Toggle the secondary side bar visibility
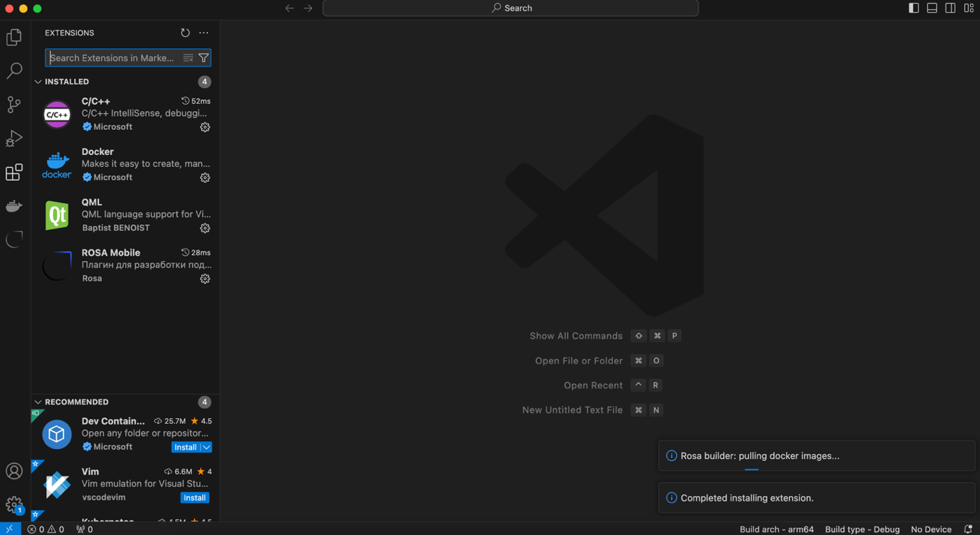Image resolution: width=980 pixels, height=535 pixels. pyautogui.click(x=950, y=8)
